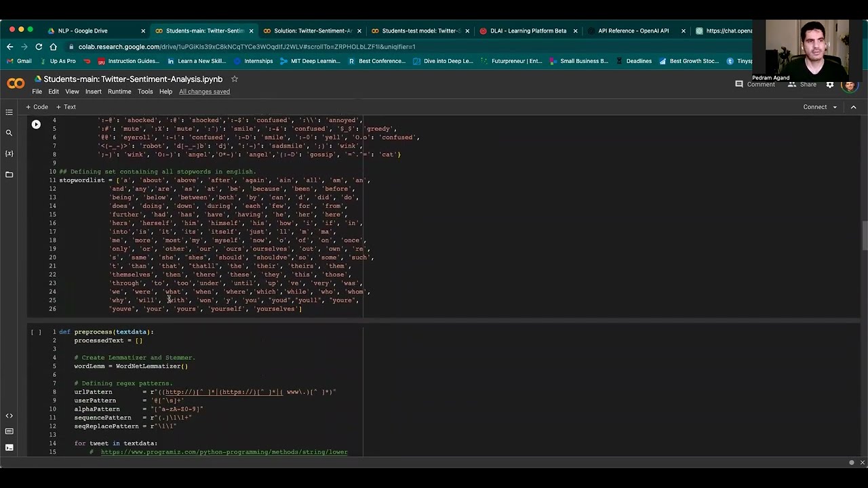Open the Insert menu
Image resolution: width=868 pixels, height=488 pixels.
(93, 91)
